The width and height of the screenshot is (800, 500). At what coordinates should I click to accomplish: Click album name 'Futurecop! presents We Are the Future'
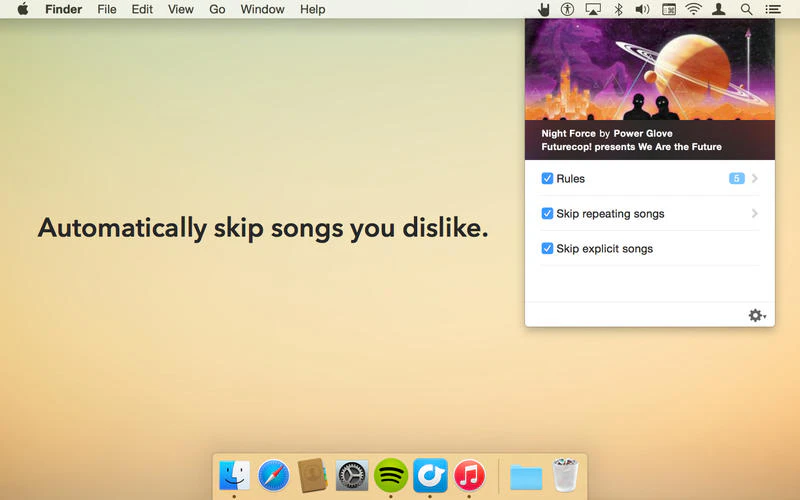point(632,147)
